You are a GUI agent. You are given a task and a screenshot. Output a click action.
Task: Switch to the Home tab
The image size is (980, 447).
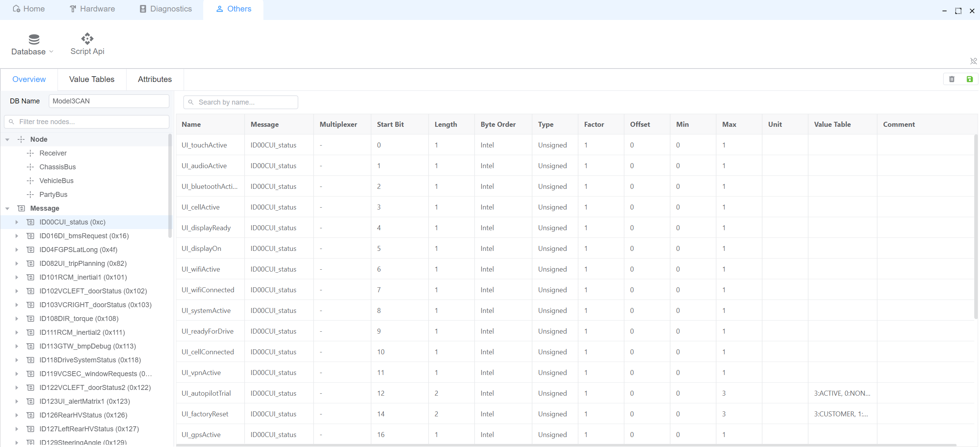point(28,9)
